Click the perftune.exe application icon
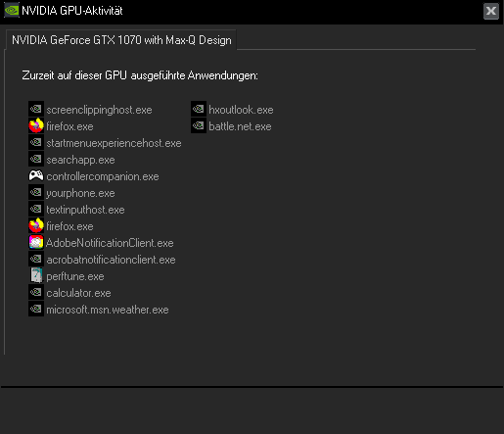This screenshot has width=504, height=434. pos(36,275)
